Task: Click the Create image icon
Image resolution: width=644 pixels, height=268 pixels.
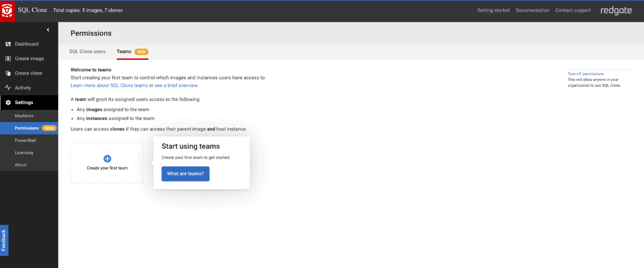Action: [8, 59]
